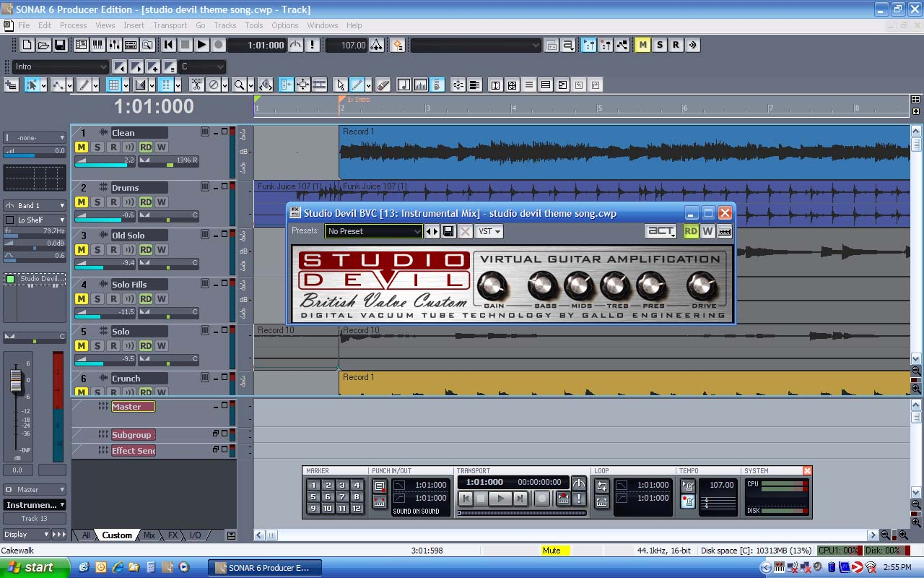
Task: Click the Drums track volume slider
Action: click(x=105, y=215)
